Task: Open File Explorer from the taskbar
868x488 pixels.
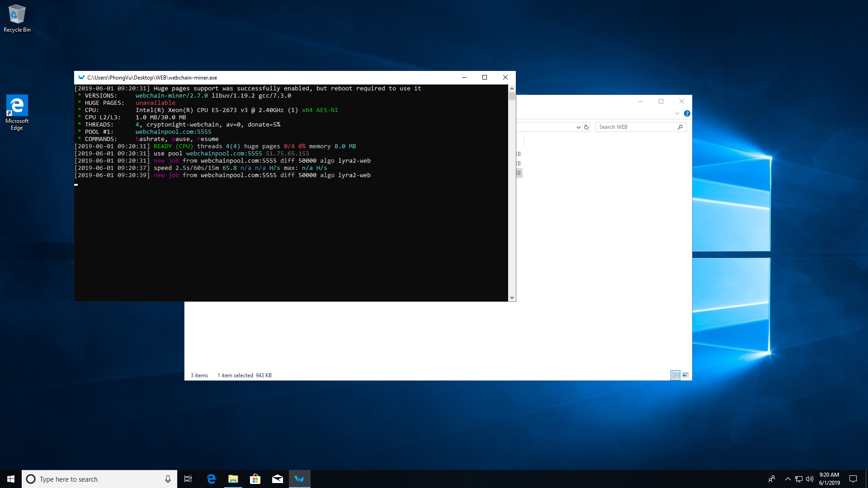Action: 233,479
